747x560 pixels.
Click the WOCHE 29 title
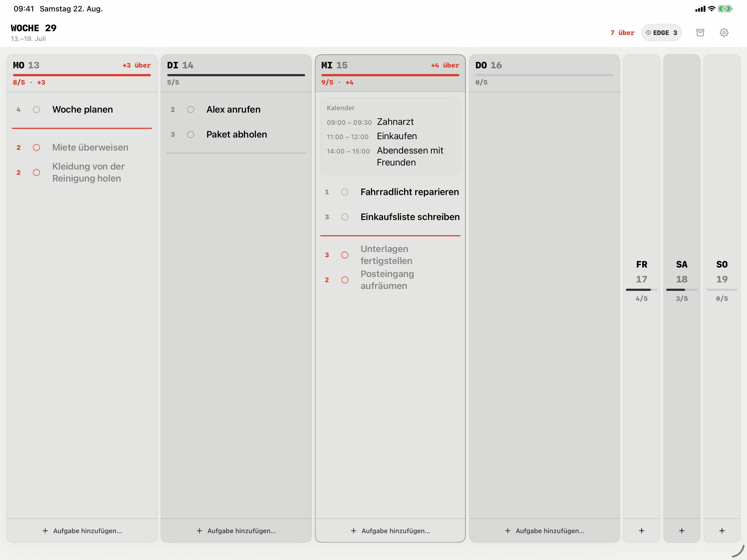click(34, 28)
